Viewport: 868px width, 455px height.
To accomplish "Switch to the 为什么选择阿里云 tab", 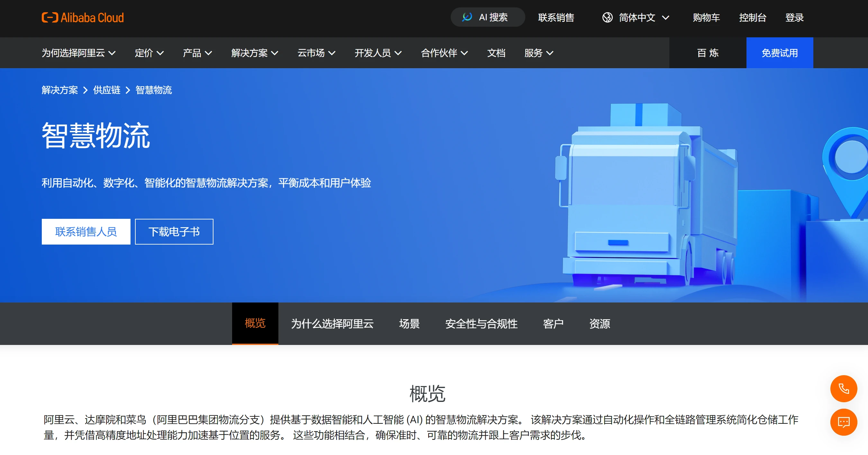I will pos(332,323).
